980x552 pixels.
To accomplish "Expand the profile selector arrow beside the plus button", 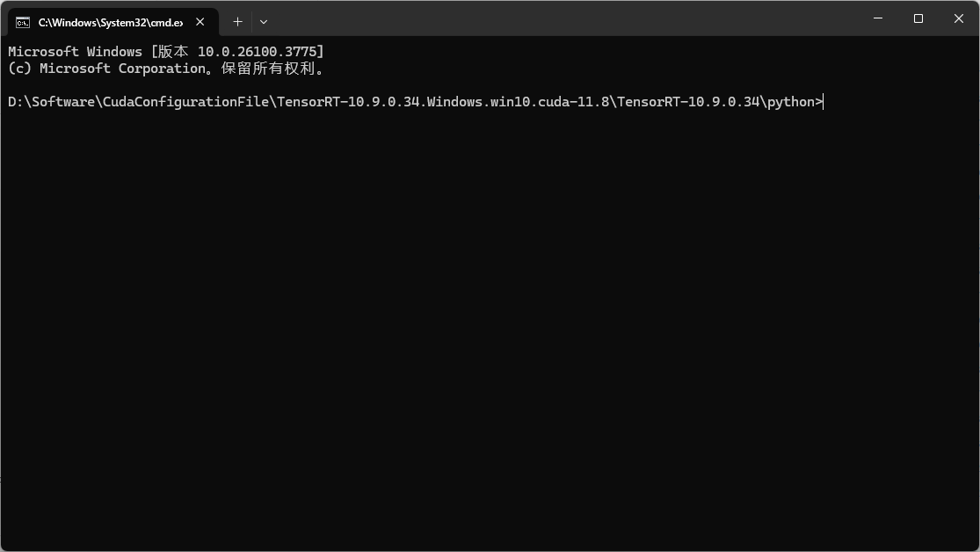I will click(x=263, y=21).
